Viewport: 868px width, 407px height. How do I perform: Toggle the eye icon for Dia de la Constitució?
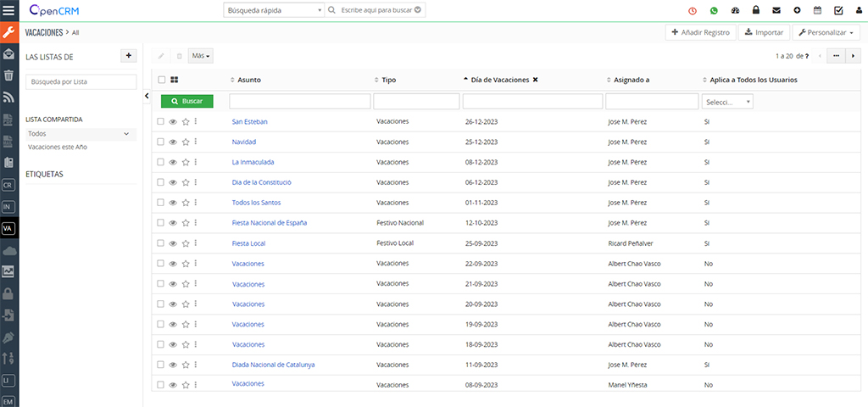173,182
